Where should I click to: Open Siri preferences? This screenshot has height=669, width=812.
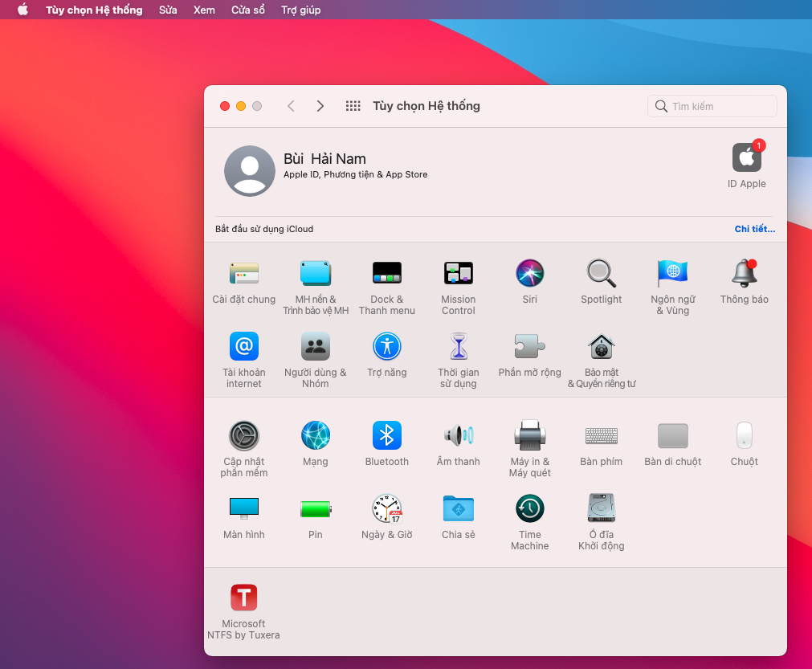click(x=530, y=273)
